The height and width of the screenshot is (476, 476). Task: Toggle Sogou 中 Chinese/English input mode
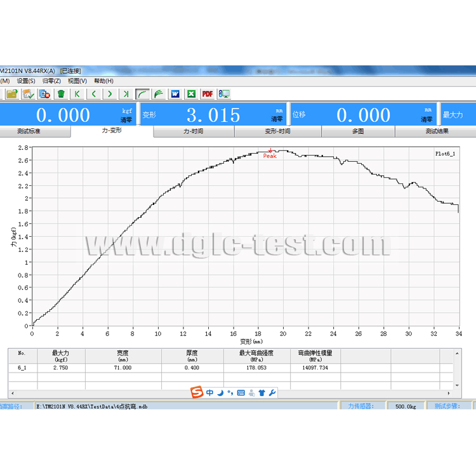pyautogui.click(x=209, y=393)
